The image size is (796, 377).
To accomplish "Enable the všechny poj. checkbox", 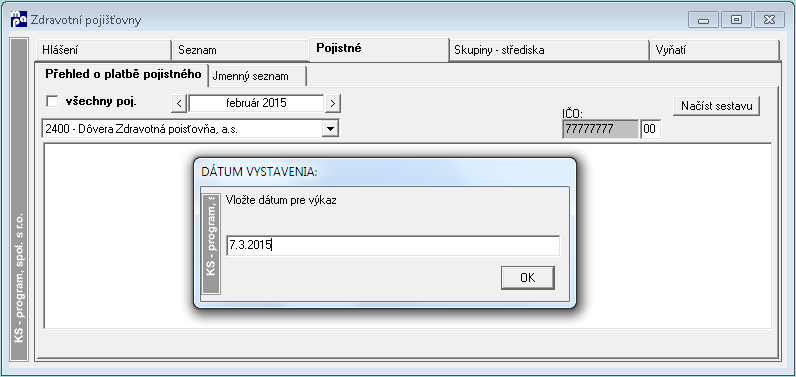I will [52, 102].
